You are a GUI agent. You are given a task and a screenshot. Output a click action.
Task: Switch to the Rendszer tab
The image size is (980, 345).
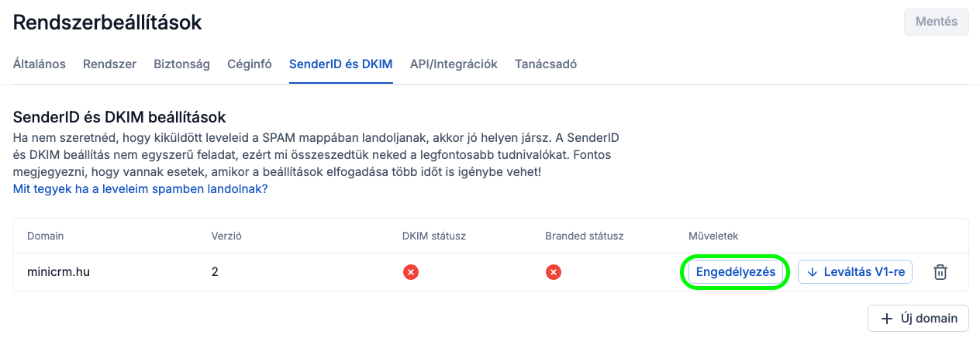pyautogui.click(x=109, y=64)
